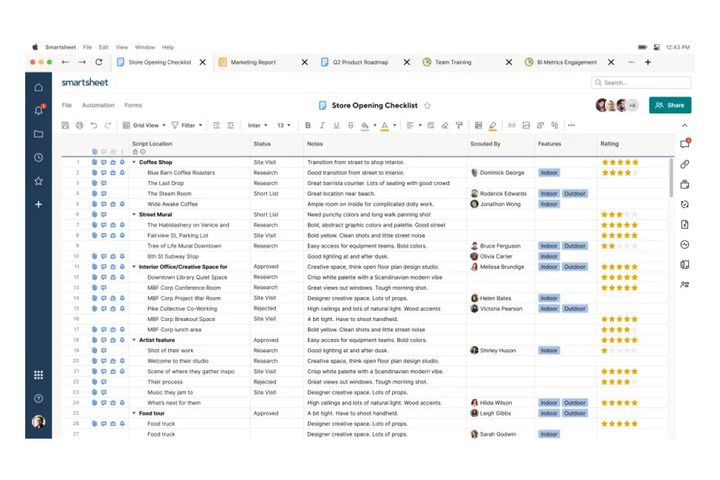The image size is (720, 480).
Task: Open Recents clock icon in sidebar
Action: pos(39,158)
